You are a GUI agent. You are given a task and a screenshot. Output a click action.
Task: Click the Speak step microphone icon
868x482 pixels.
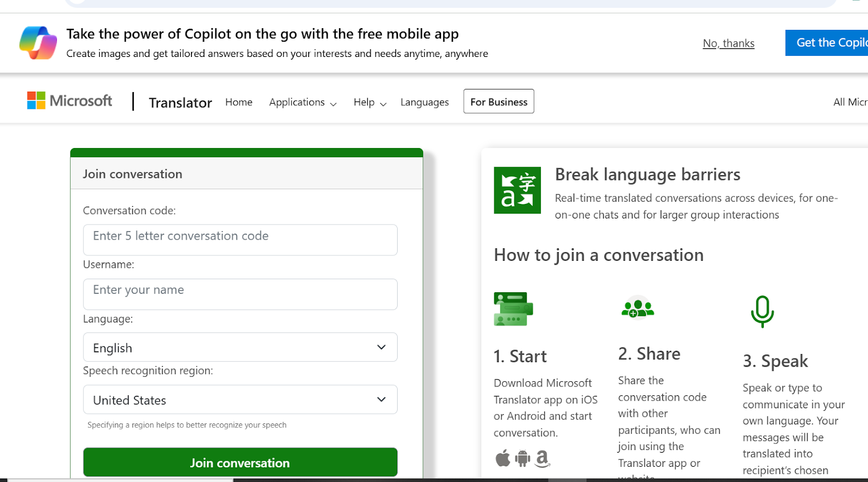tap(762, 311)
